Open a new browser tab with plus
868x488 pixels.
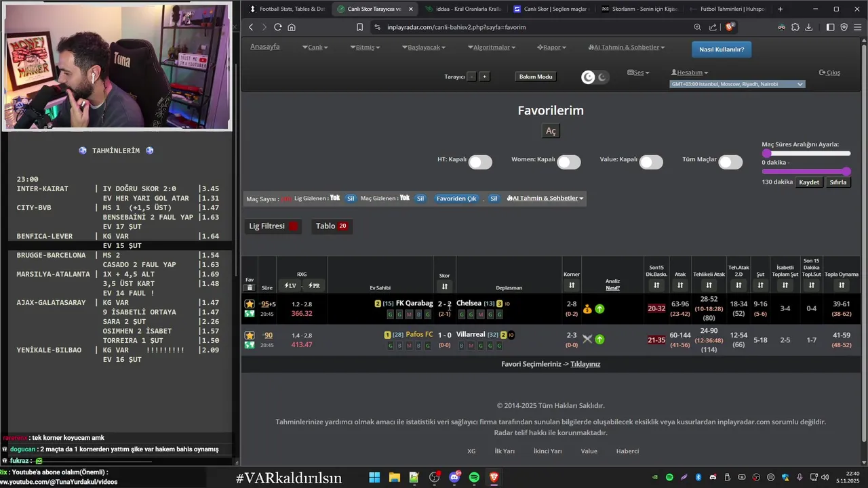(x=781, y=9)
